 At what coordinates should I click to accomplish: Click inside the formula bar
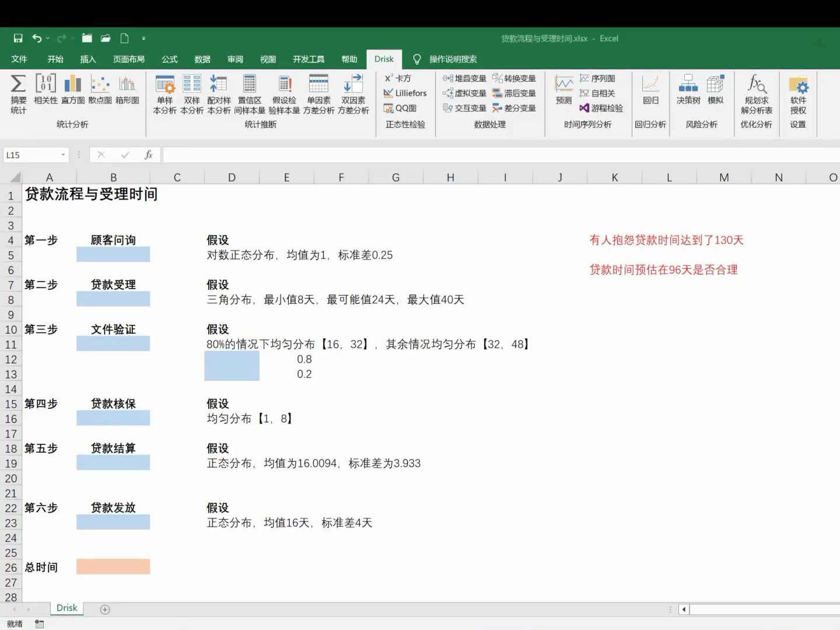(501, 155)
